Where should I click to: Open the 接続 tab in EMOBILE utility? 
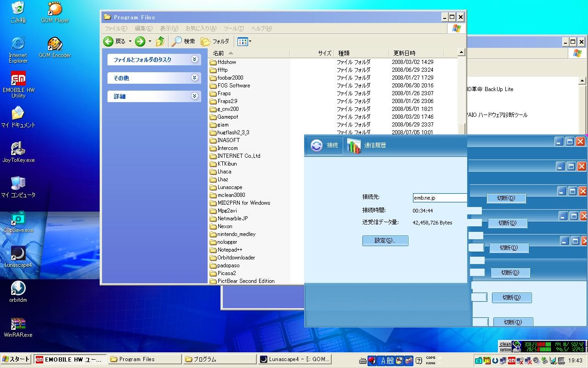coord(324,145)
